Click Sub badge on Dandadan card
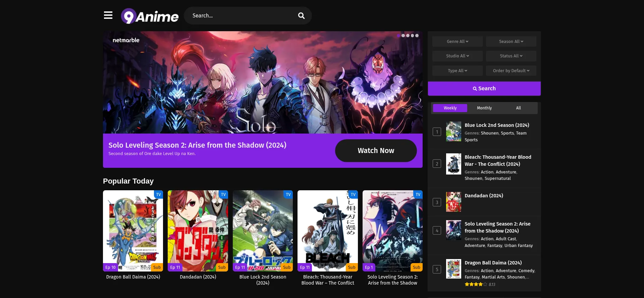This screenshot has height=298, width=644. pyautogui.click(x=222, y=267)
